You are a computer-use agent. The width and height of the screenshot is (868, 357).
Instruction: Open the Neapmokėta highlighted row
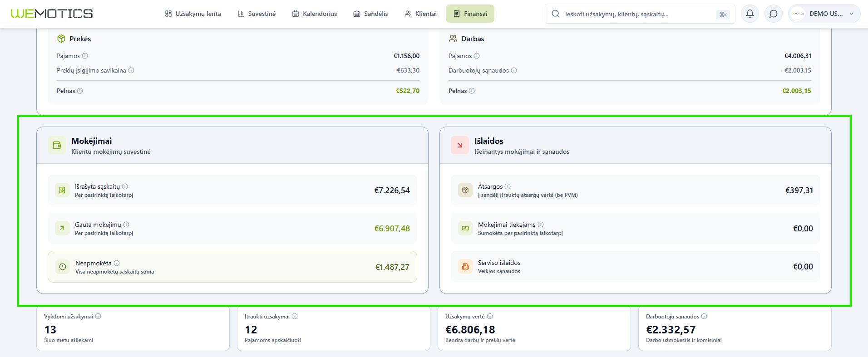[232, 267]
